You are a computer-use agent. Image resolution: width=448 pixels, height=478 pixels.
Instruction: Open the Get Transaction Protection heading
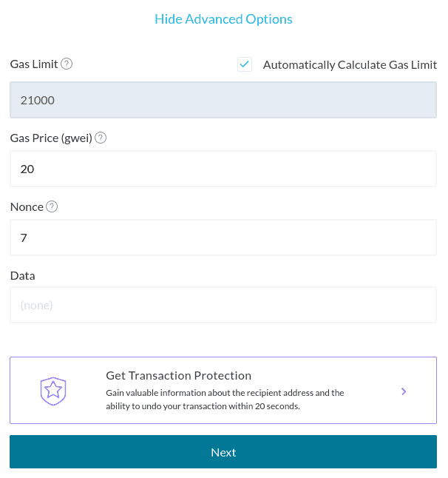178,376
